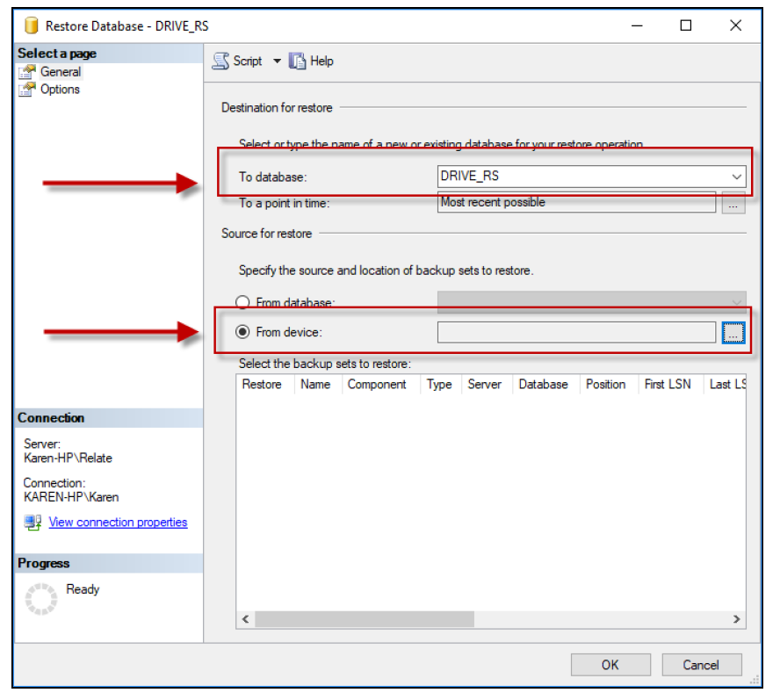The image size is (780, 700).
Task: Select the Options page
Action: [x=60, y=89]
